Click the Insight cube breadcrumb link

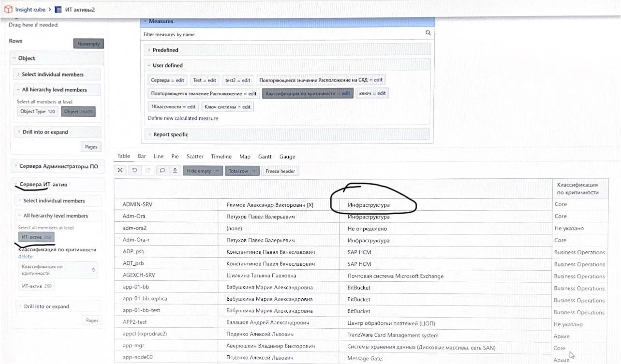[30, 9]
